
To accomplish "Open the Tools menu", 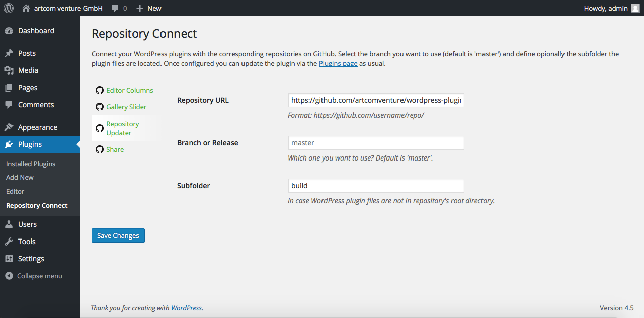I will (40, 242).
